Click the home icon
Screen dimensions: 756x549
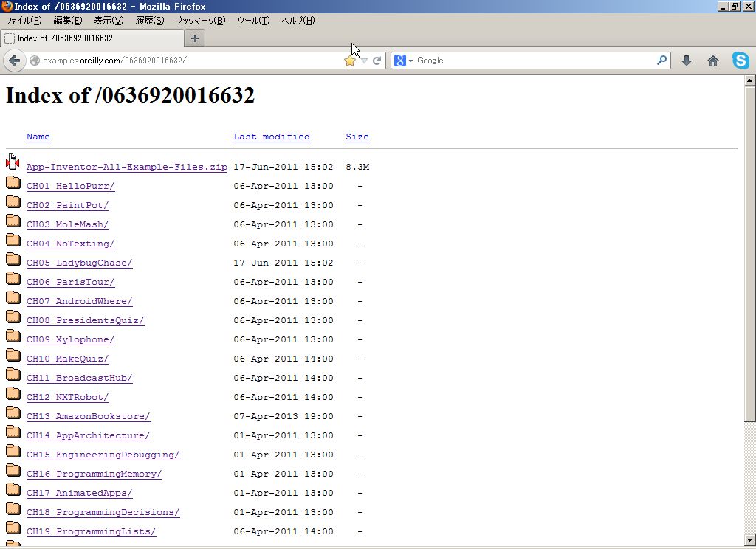[x=712, y=61]
